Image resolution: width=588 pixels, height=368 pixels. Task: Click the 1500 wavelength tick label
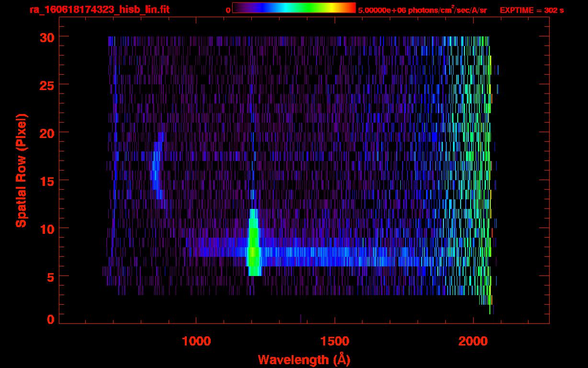pos(335,341)
